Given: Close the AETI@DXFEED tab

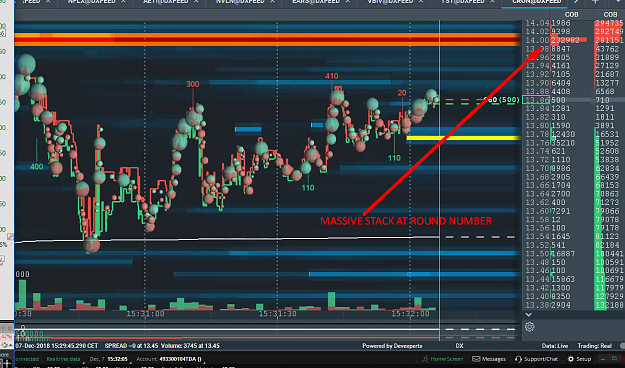Looking at the screenshot, I should [x=196, y=2].
